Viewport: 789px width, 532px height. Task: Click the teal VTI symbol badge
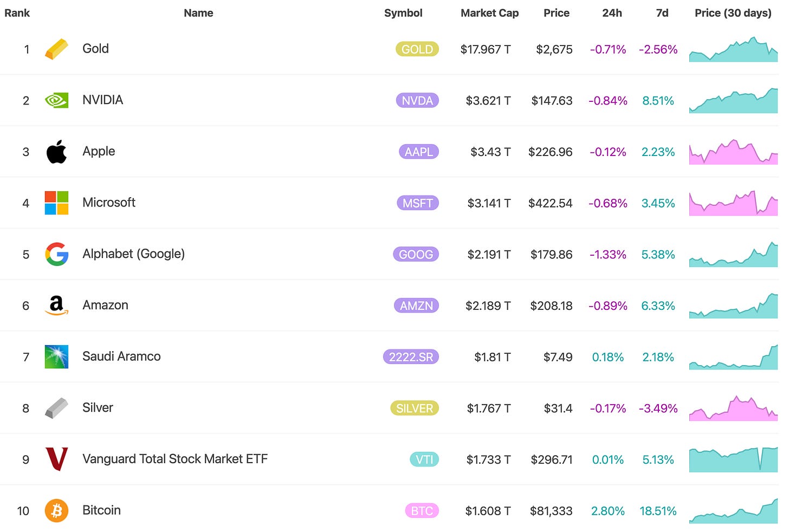coord(424,459)
